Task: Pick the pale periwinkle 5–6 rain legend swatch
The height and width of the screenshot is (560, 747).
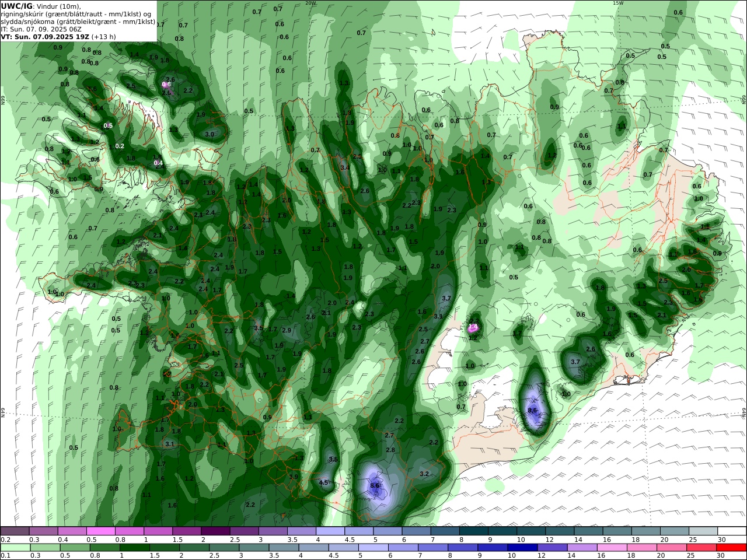Action: click(x=373, y=548)
